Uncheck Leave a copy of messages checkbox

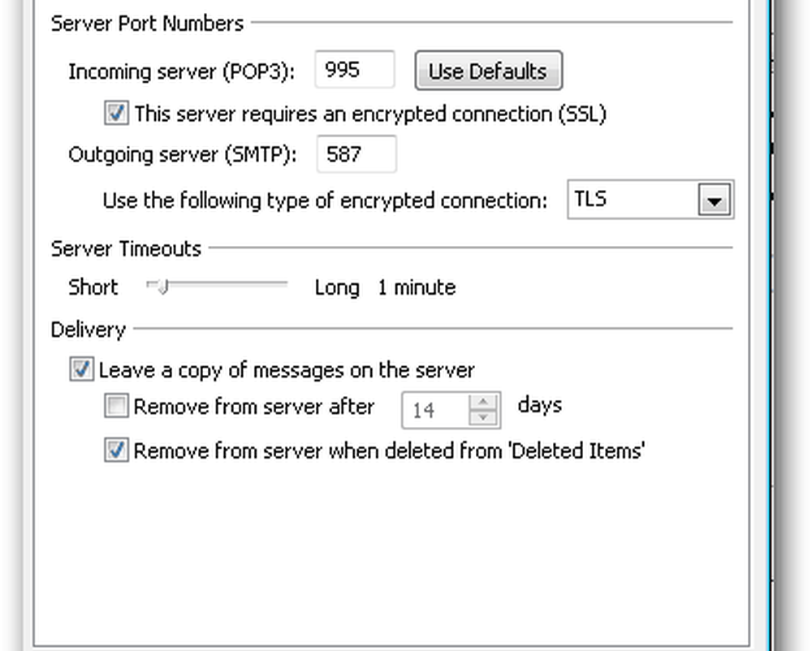pos(81,370)
